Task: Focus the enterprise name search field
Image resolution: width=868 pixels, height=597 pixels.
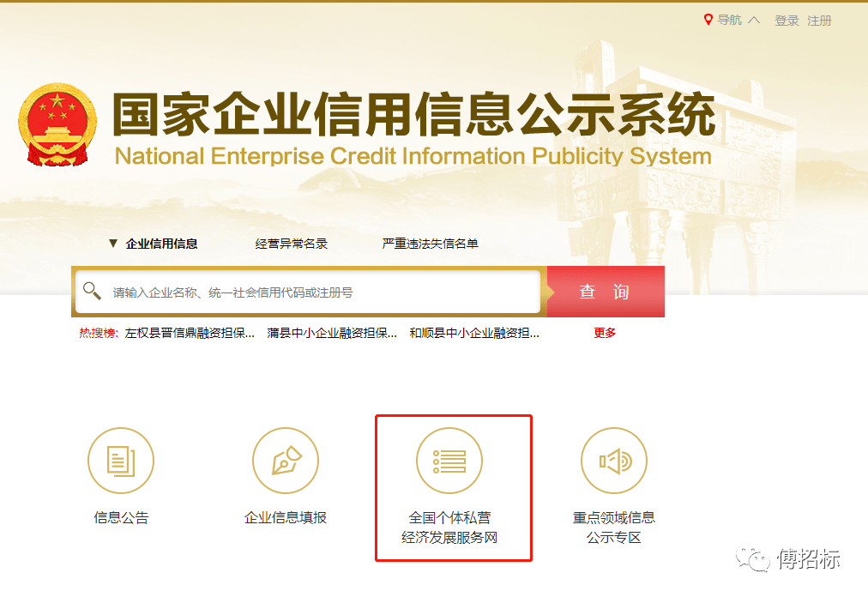Action: click(308, 292)
